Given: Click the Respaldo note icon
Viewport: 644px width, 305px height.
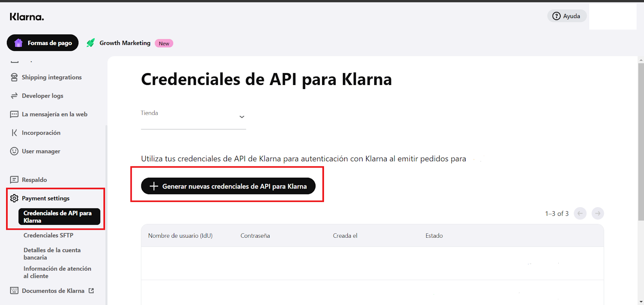Looking at the screenshot, I should [14, 180].
